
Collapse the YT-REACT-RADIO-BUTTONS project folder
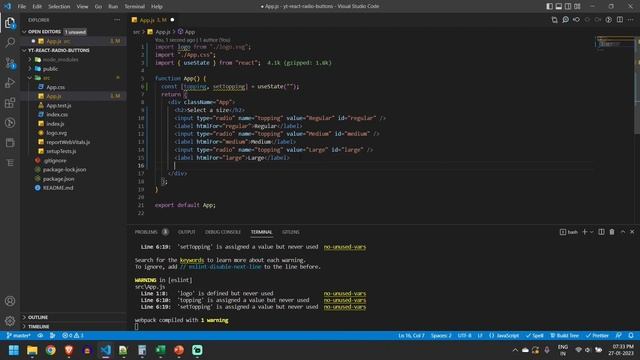point(24,50)
